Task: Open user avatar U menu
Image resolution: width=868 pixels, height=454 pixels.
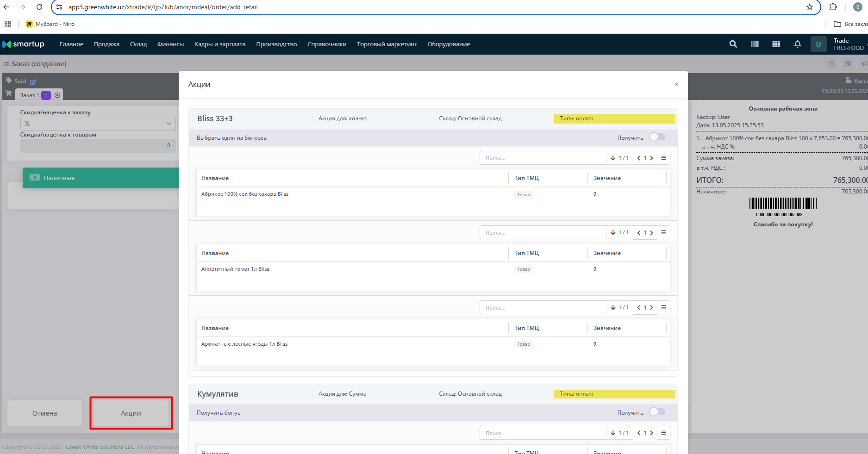Action: coord(818,44)
